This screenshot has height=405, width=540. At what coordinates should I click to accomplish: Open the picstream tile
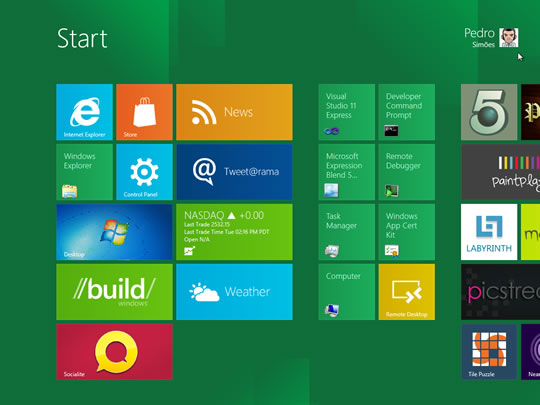500,292
